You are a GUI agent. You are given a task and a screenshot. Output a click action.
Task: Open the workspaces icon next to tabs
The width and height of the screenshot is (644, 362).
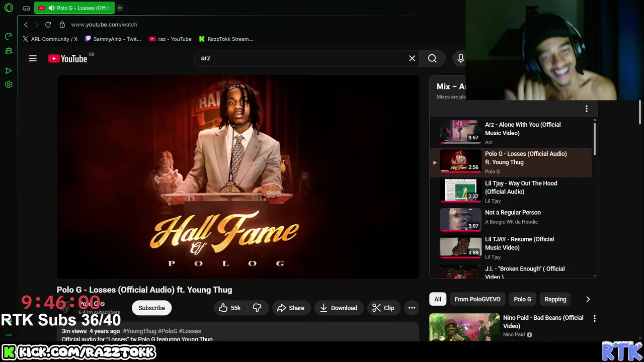pyautogui.click(x=26, y=8)
